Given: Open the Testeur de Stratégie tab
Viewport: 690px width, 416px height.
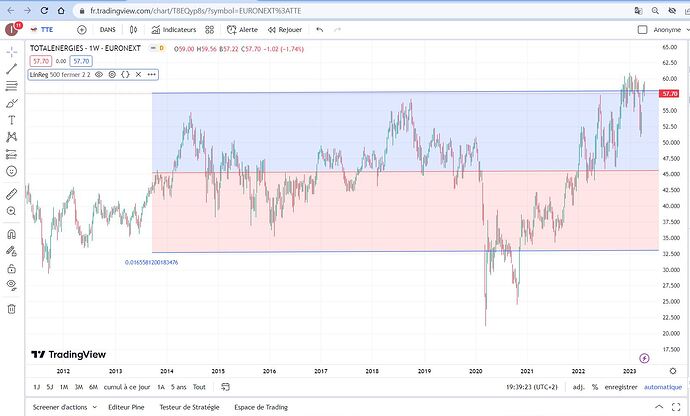Looking at the screenshot, I should (189, 407).
